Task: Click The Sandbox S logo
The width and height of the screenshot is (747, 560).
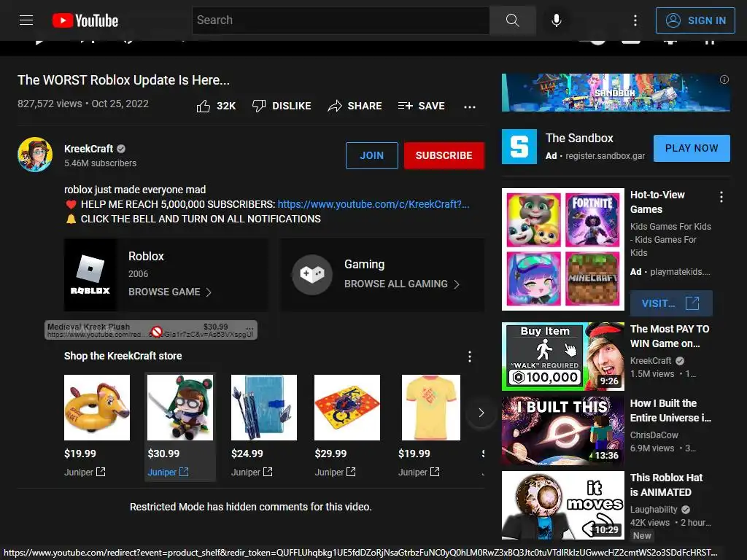Action: click(519, 147)
